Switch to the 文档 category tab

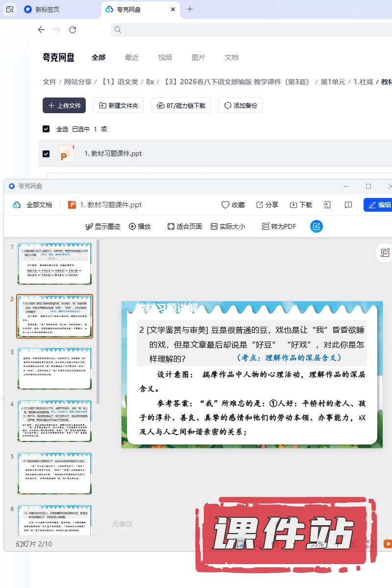point(232,57)
